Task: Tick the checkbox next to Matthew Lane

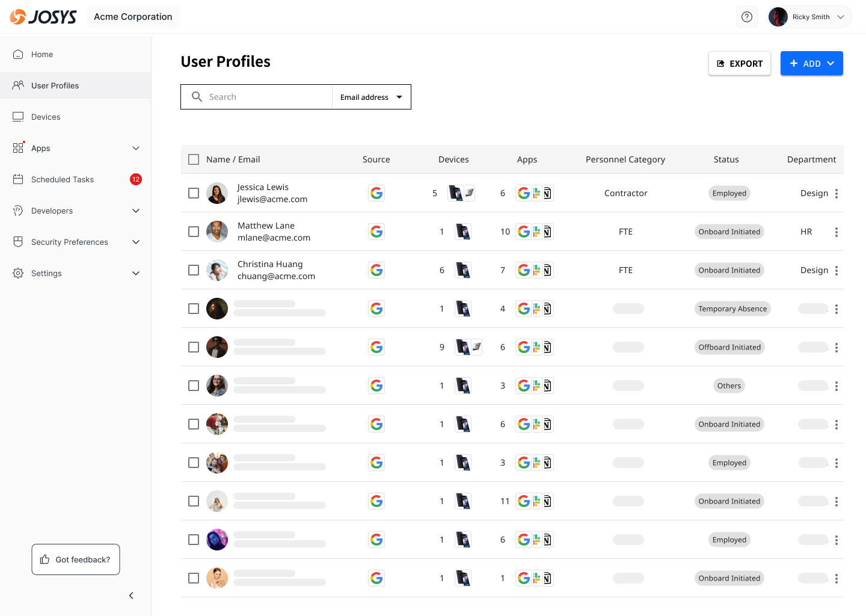Action: tap(194, 232)
